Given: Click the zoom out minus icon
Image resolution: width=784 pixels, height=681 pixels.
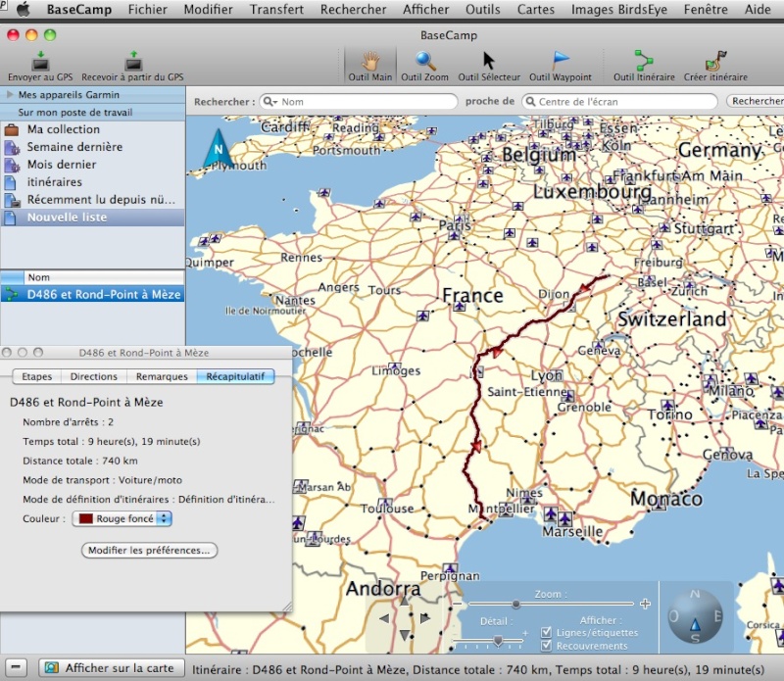Looking at the screenshot, I should (457, 604).
